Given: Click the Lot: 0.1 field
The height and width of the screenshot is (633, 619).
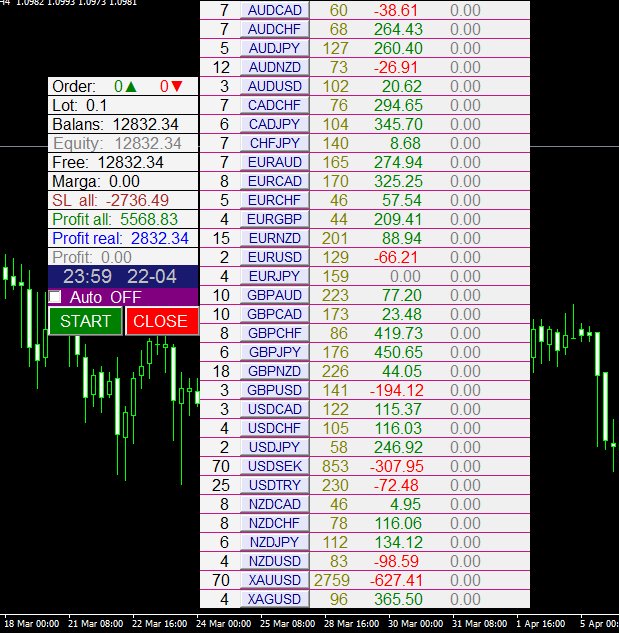Looking at the screenshot, I should [123, 105].
